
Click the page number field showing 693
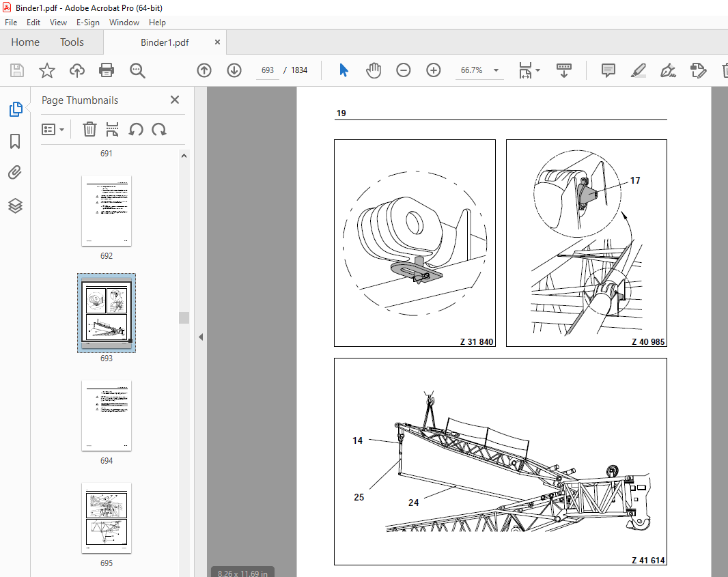pyautogui.click(x=268, y=70)
